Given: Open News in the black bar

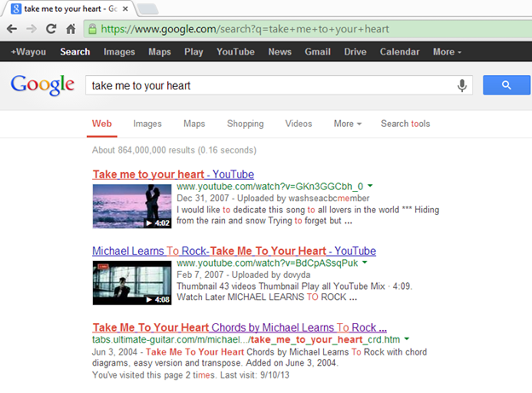Looking at the screenshot, I should pos(280,52).
